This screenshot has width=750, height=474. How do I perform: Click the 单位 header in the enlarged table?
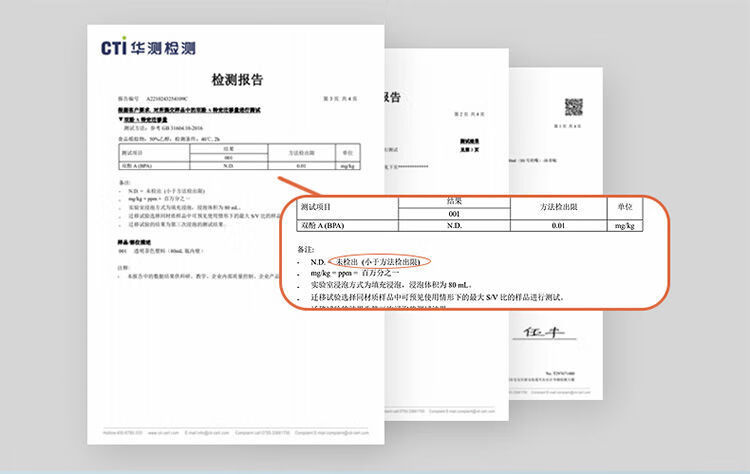625,207
